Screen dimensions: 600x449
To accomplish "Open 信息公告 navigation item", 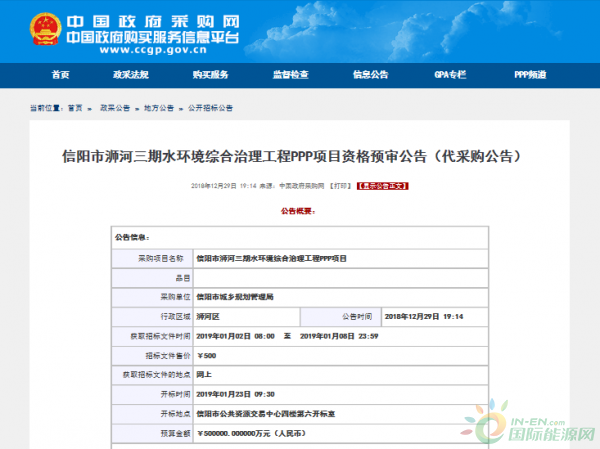I will coord(370,75).
